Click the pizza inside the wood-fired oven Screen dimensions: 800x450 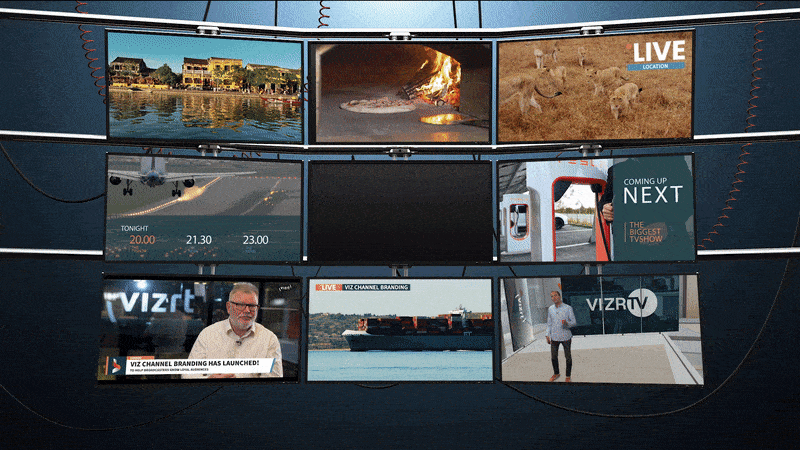tap(375, 105)
